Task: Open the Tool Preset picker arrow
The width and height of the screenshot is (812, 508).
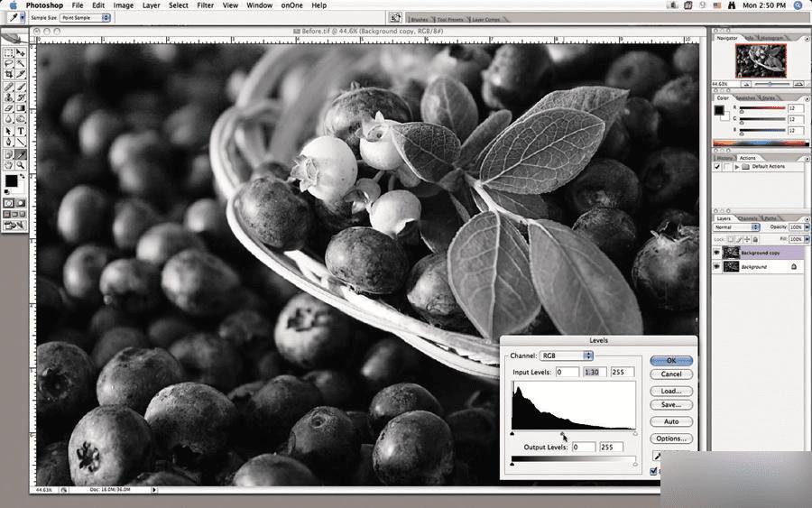Action: click(x=23, y=18)
